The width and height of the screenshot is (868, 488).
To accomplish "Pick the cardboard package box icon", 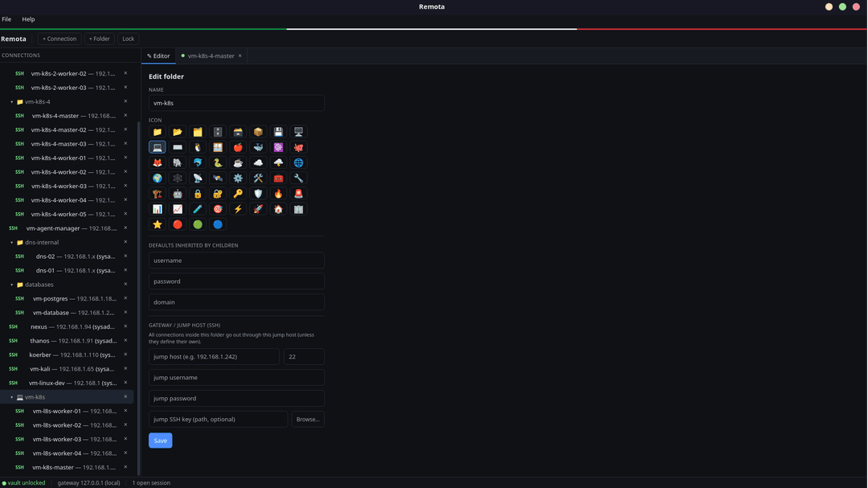I will [258, 132].
